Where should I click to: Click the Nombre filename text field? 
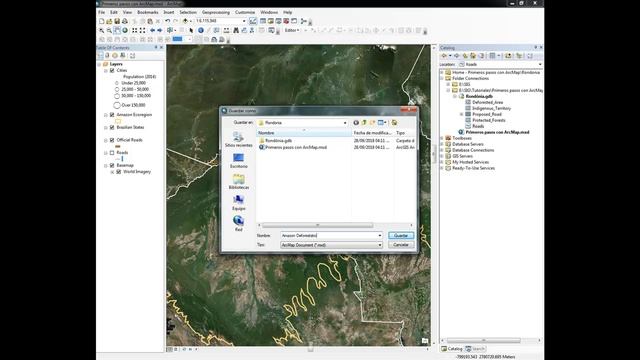coord(329,236)
